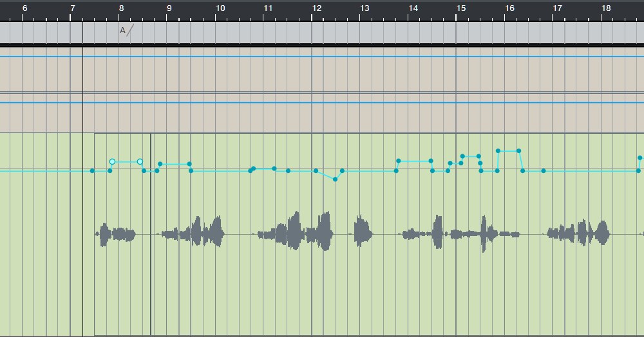Image resolution: width=644 pixels, height=337 pixels.
Task: Jump to bar 17 on the ruler
Action: [557, 8]
